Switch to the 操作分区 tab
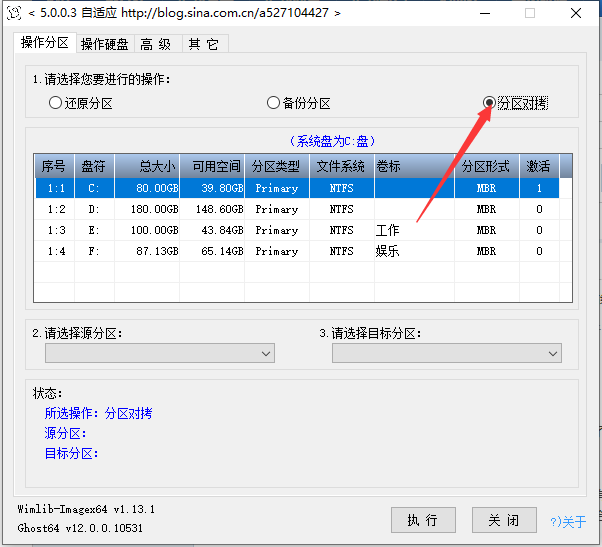The width and height of the screenshot is (602, 547). (44, 43)
